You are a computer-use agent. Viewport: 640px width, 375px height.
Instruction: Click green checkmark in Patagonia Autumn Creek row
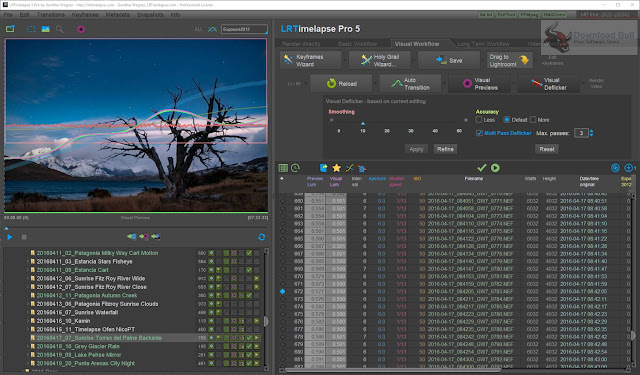[x=249, y=295]
